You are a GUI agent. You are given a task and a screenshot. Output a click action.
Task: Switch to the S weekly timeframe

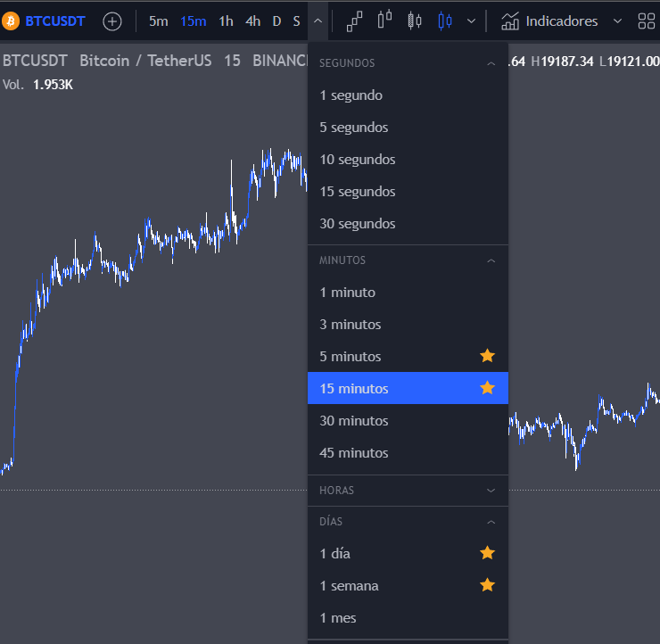tap(296, 21)
